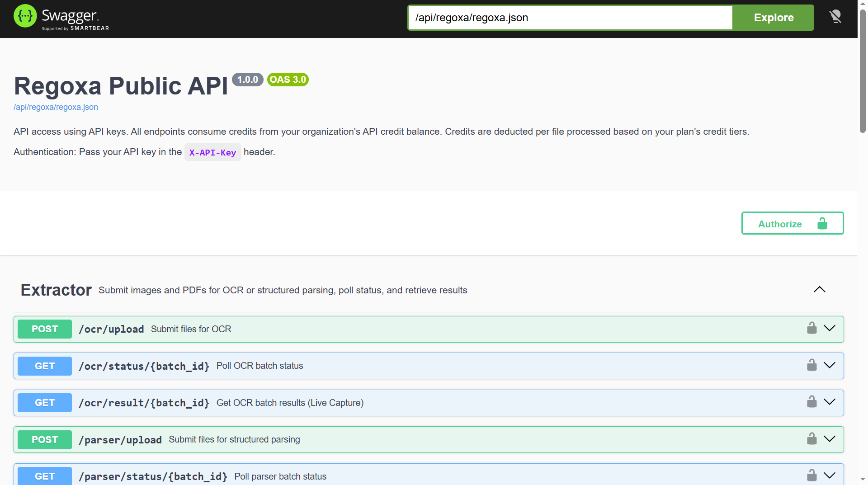Click the OAS 3.0 badge
This screenshot has width=868, height=485.
(288, 80)
